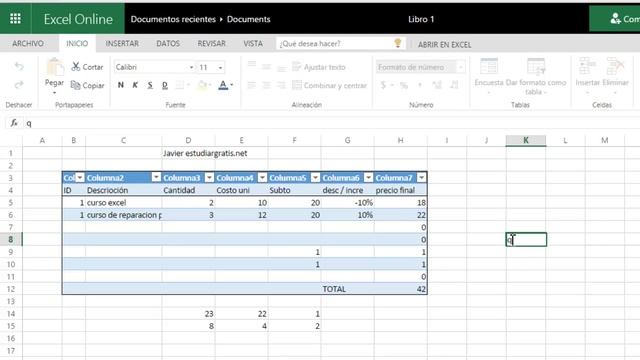Open the Pegar dropdown arrow

[54, 93]
